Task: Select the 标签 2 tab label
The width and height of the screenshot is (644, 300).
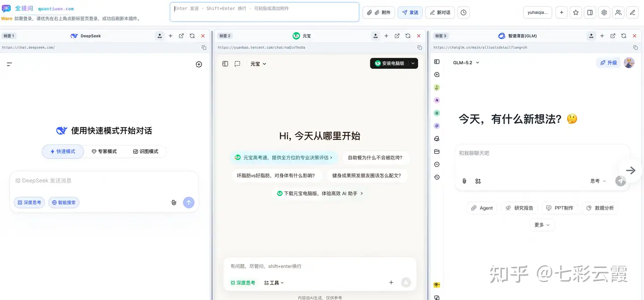Action: click(225, 36)
